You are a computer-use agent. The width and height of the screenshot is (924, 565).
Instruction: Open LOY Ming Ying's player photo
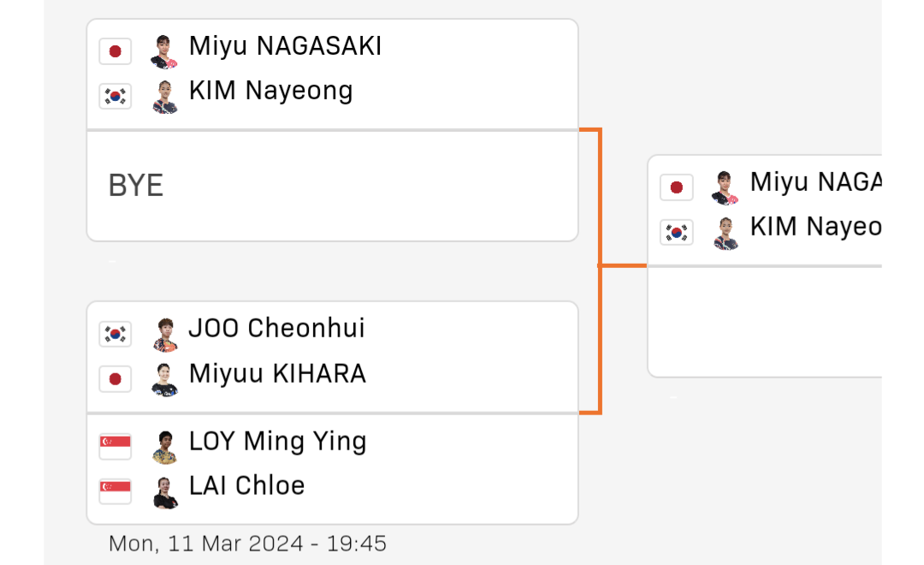(x=165, y=447)
